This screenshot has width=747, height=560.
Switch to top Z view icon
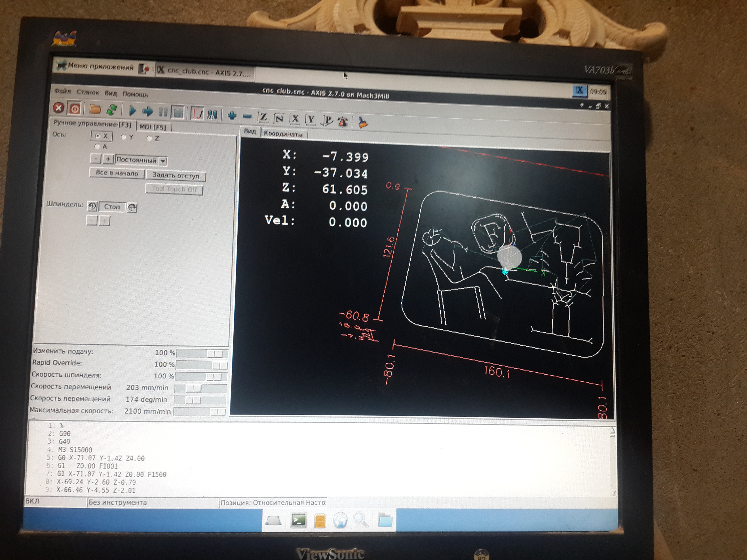point(262,117)
